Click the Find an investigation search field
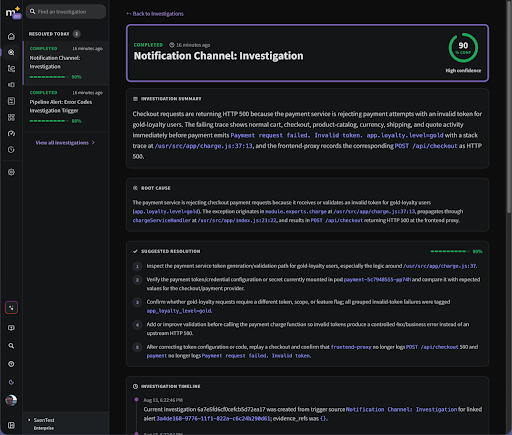 pyautogui.click(x=66, y=12)
